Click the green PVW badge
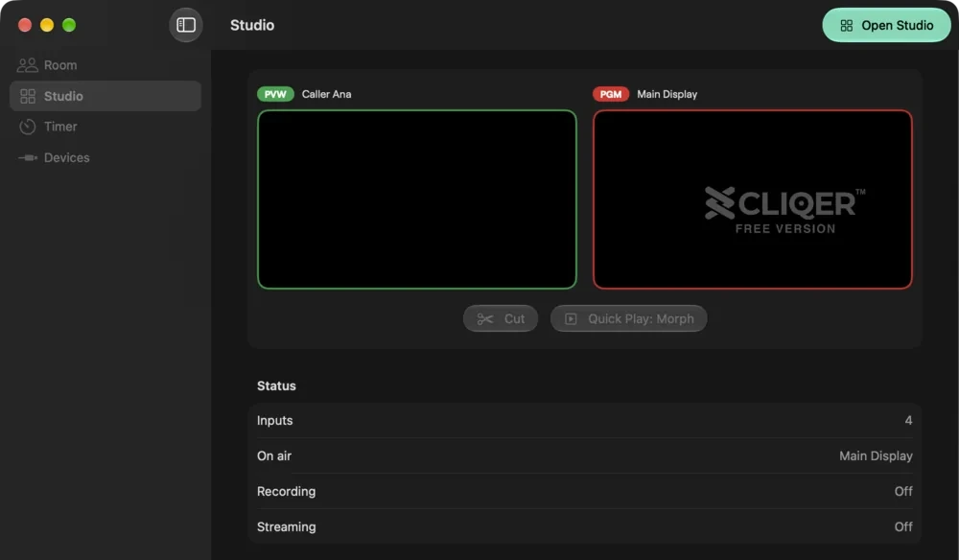Image resolution: width=959 pixels, height=560 pixels. [275, 94]
